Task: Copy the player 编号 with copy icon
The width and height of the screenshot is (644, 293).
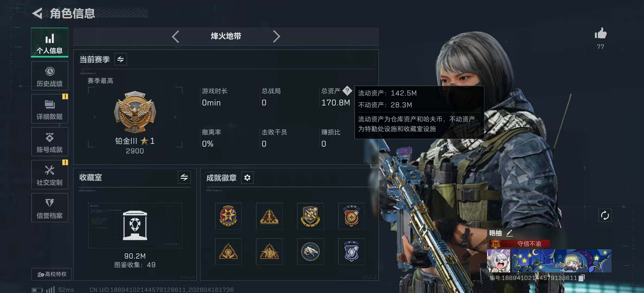Action: click(582, 278)
